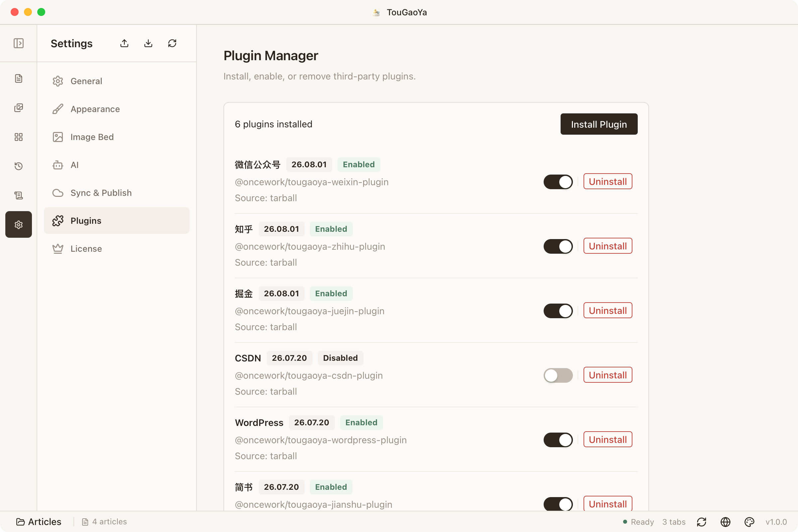Viewport: 798px width, 532px height.
Task: Open the Articles folder in status bar
Action: [39, 522]
